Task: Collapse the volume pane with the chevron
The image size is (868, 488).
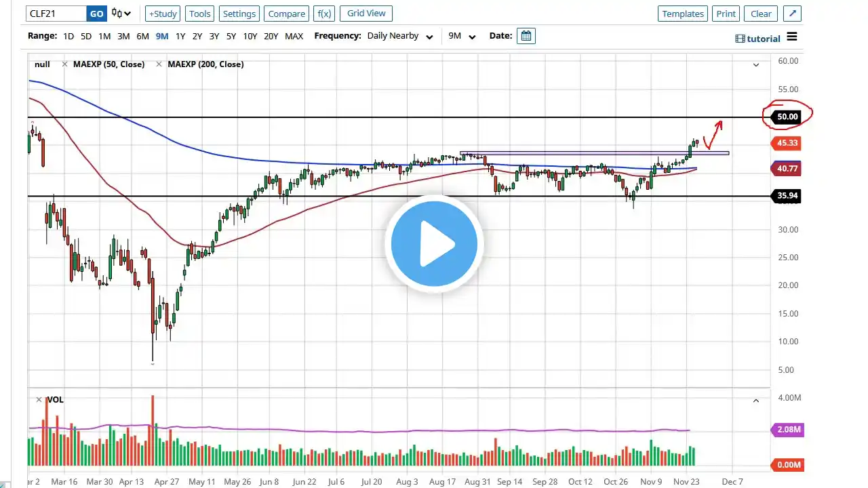Action: point(755,401)
